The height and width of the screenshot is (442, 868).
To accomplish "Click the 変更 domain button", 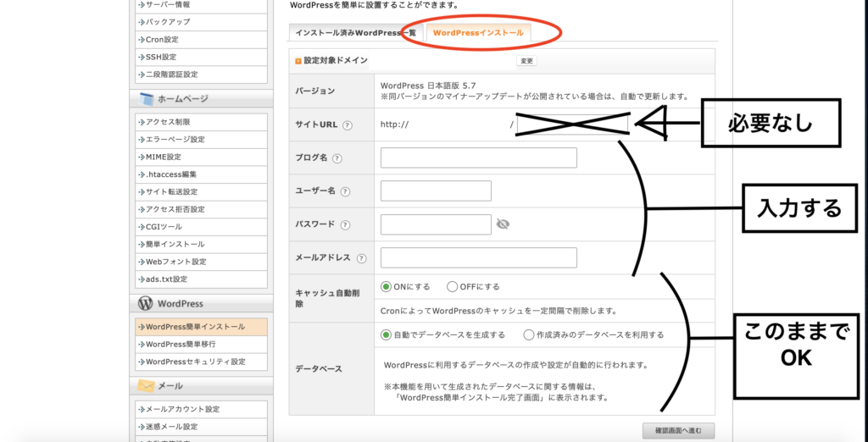I will (526, 62).
